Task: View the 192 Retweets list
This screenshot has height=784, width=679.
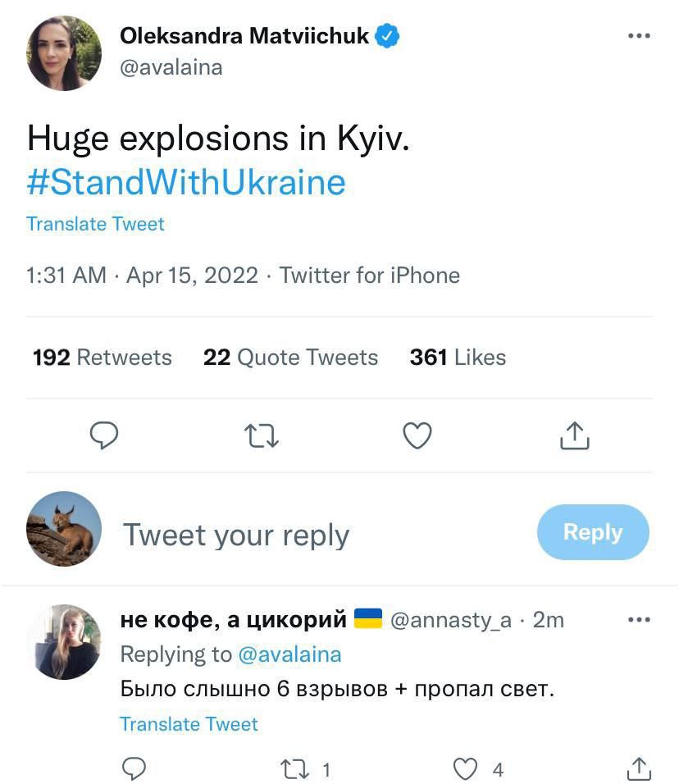Action: (x=103, y=358)
